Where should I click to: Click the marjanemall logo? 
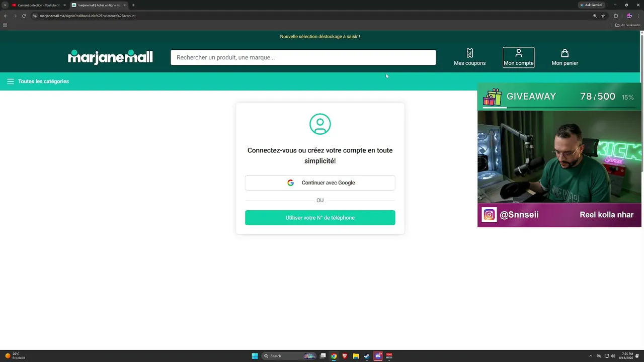coord(110,57)
